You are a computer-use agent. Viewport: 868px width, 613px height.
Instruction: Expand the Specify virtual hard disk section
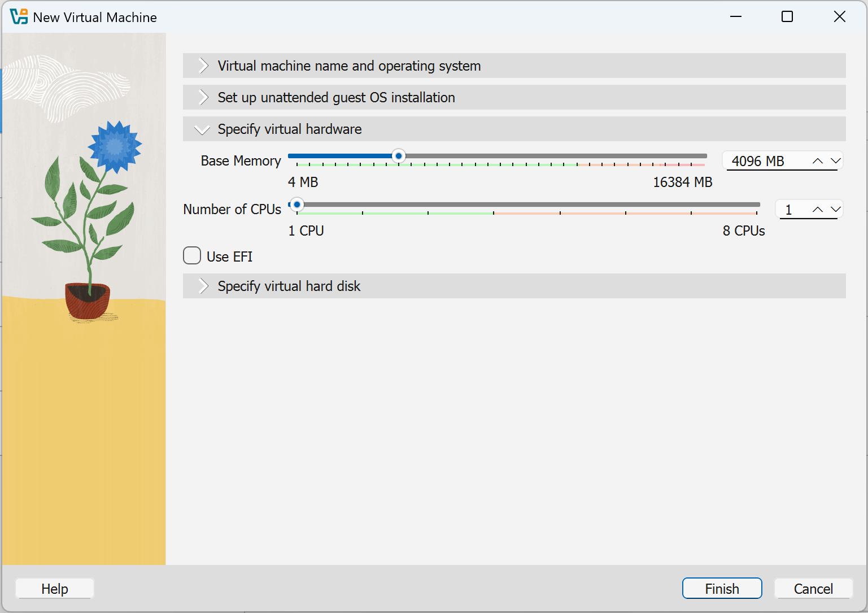(514, 286)
